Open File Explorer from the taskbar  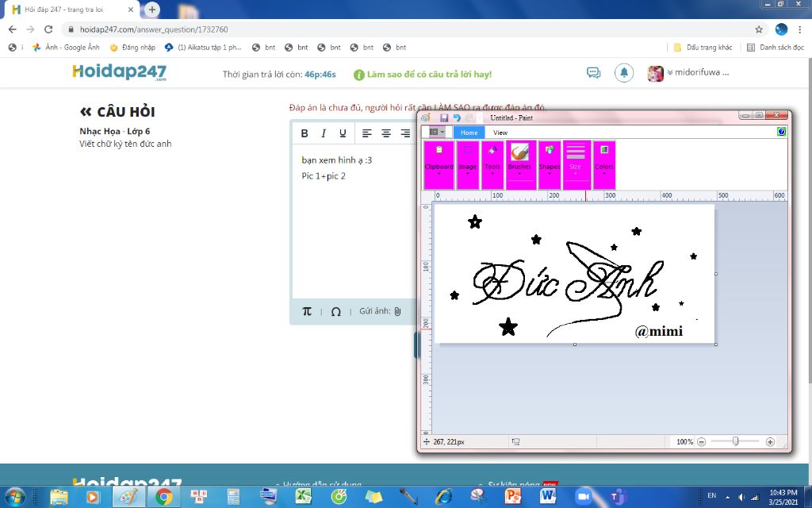pos(59,497)
